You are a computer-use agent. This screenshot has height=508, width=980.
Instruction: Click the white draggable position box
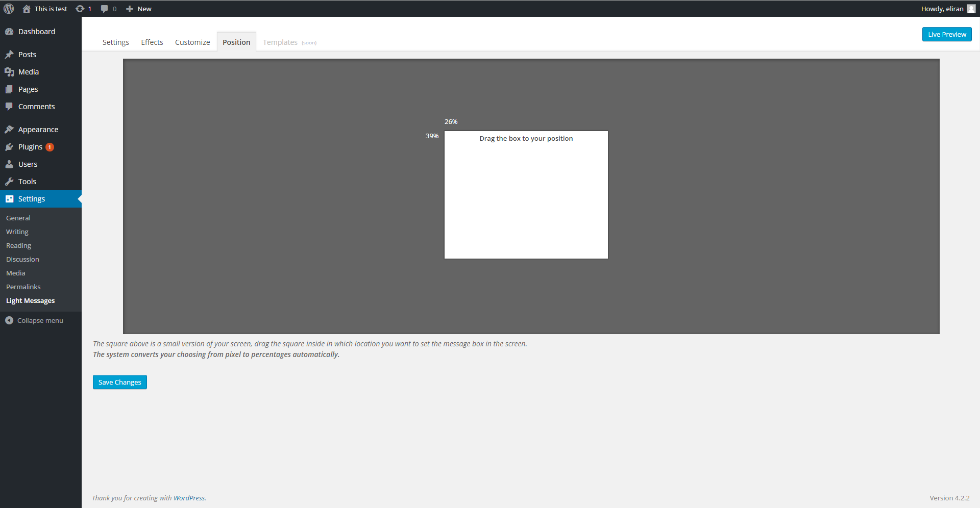(x=526, y=195)
